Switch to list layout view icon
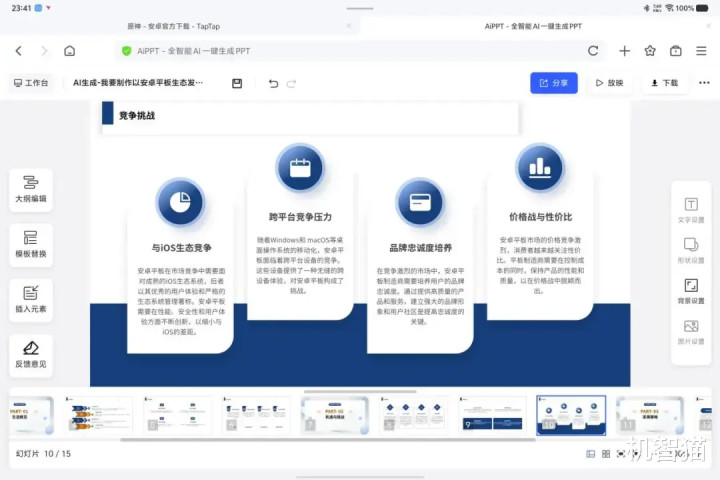Image resolution: width=720 pixels, height=480 pixels. [591, 454]
